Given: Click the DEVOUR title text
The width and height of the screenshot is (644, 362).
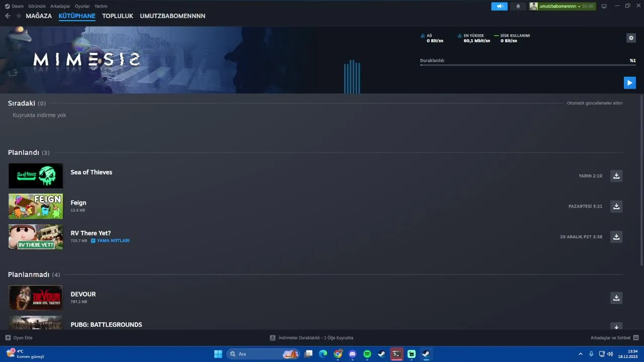Looking at the screenshot, I should click(83, 294).
